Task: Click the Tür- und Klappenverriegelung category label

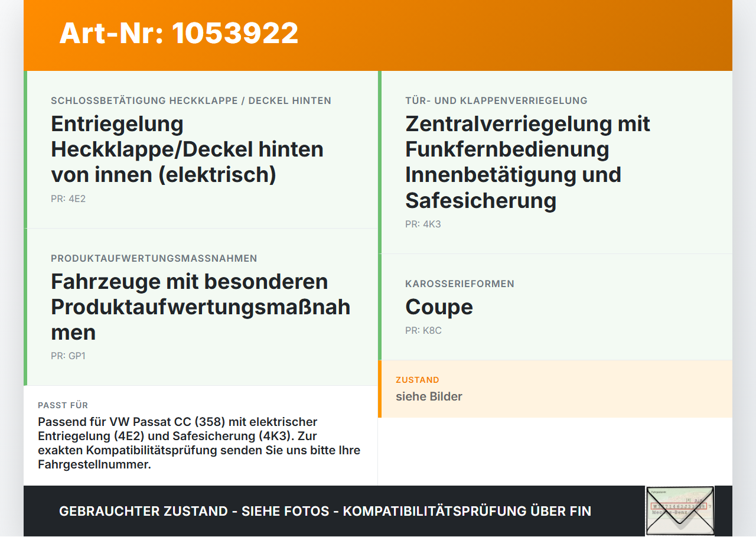Action: 496,100
